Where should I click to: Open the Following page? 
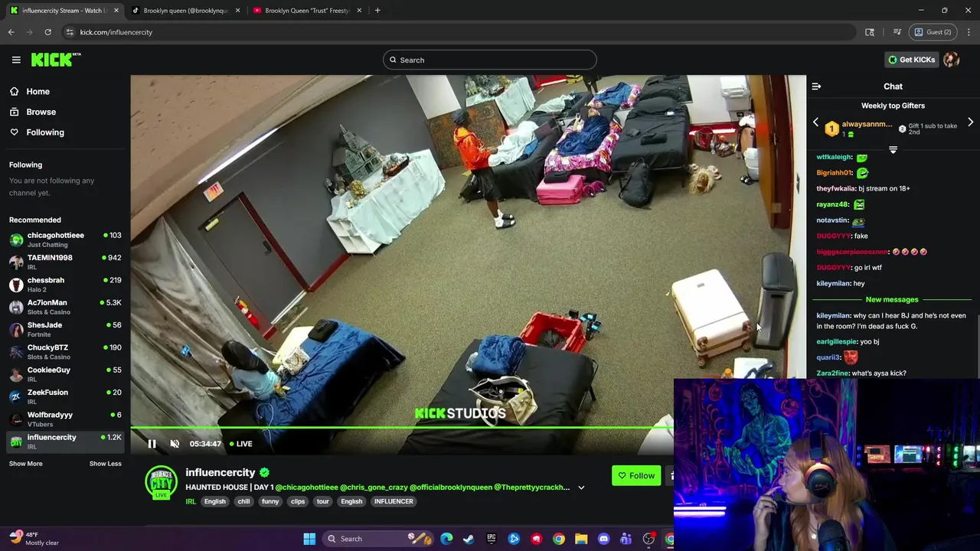45,132
